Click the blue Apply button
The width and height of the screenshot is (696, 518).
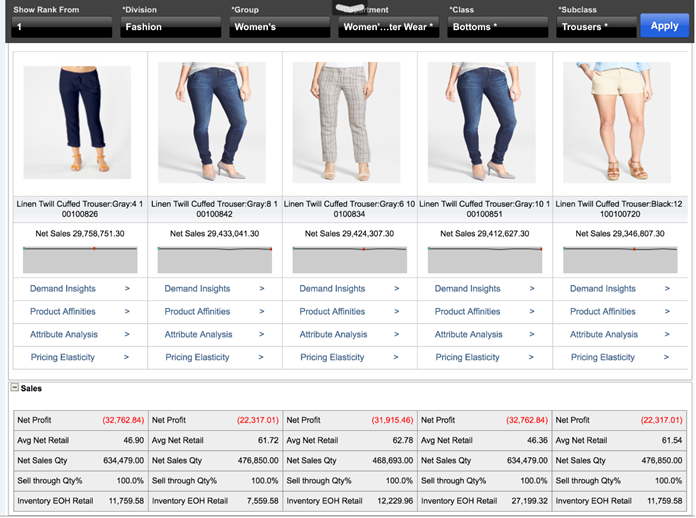click(664, 26)
